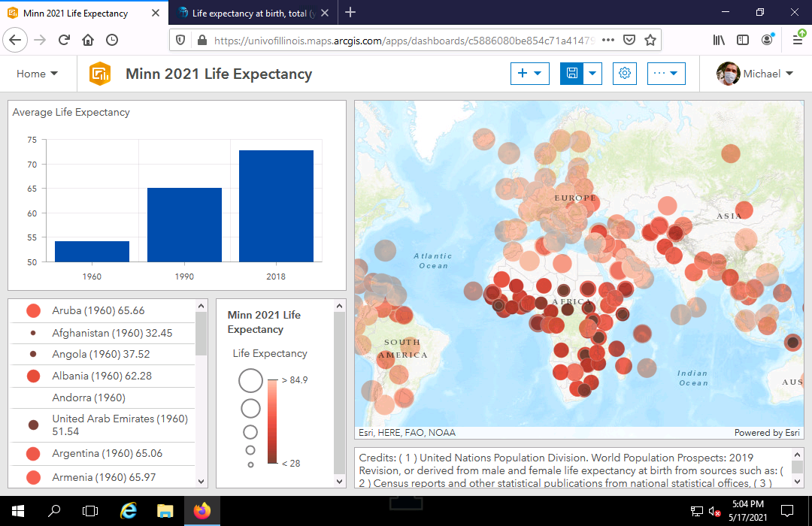Open the dashboard settings gear

pyautogui.click(x=624, y=74)
